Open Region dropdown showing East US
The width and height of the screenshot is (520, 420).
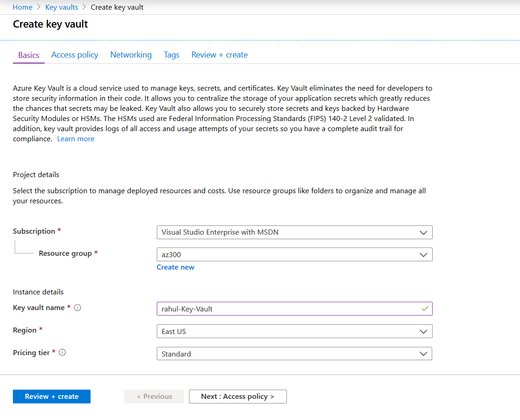point(295,331)
